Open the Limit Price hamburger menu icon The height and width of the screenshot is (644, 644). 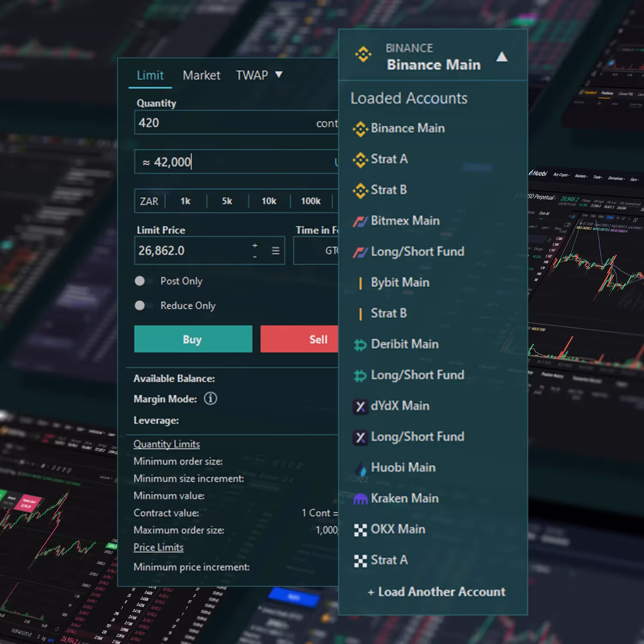[x=276, y=250]
